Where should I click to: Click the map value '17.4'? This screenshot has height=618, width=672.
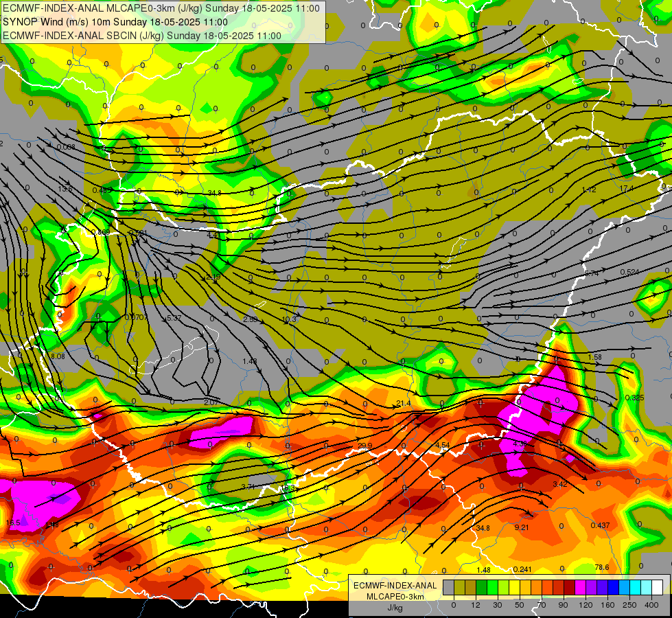pos(626,188)
